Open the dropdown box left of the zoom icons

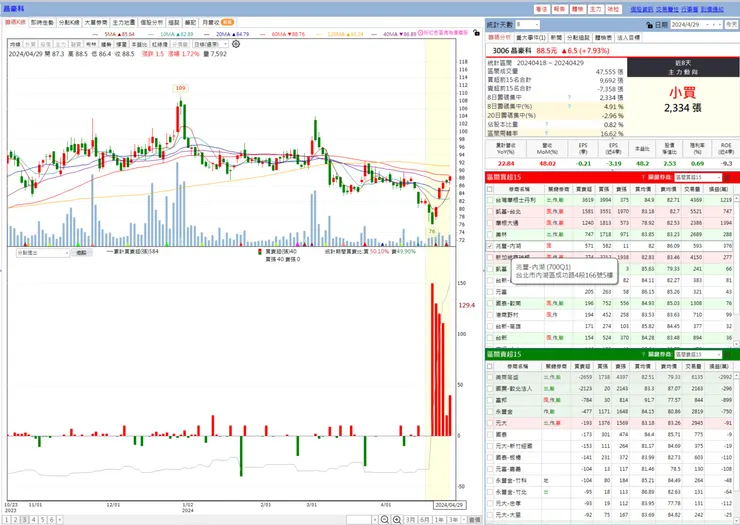tap(362, 519)
